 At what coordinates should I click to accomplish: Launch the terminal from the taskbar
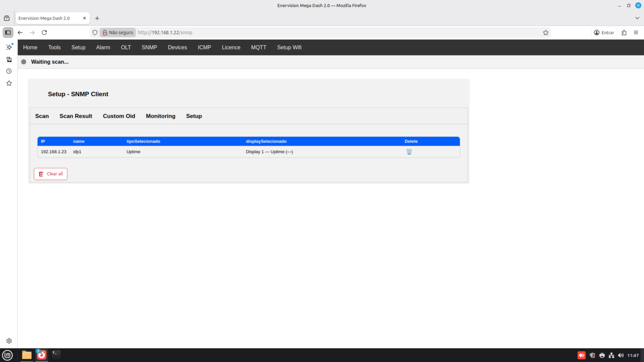click(56, 355)
